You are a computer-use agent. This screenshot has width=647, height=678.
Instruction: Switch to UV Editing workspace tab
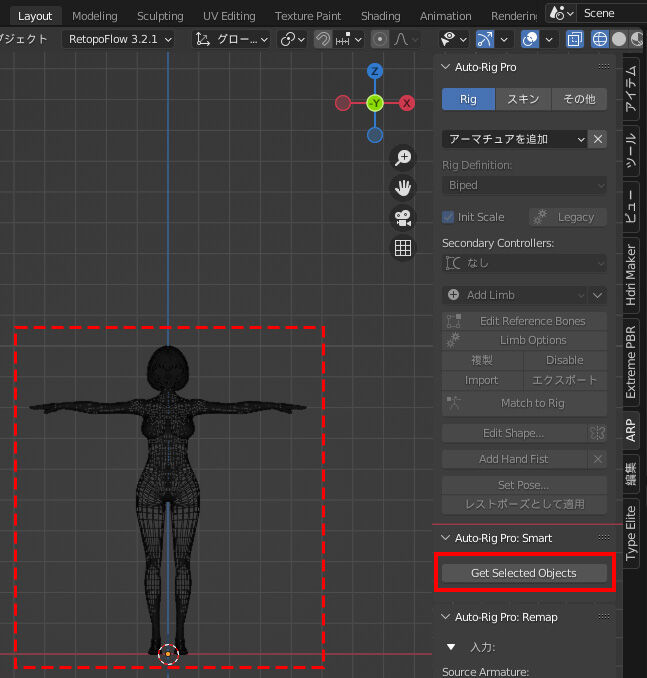click(229, 16)
